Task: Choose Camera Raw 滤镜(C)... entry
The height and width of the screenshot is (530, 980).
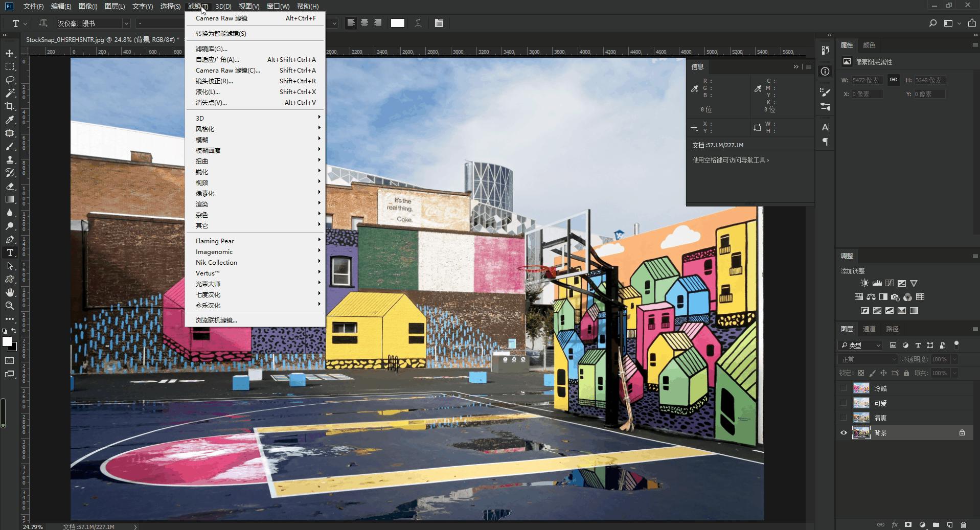Action: (x=255, y=70)
